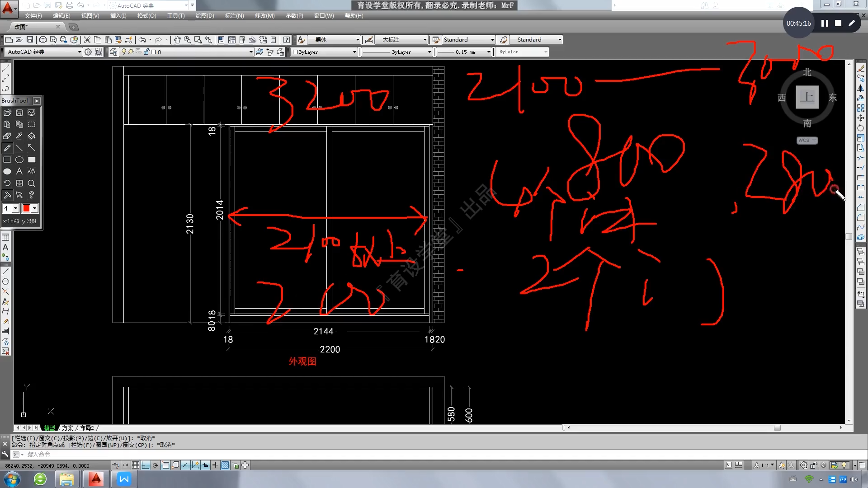Toggle Show Lineweight in status bar

[x=215, y=465]
